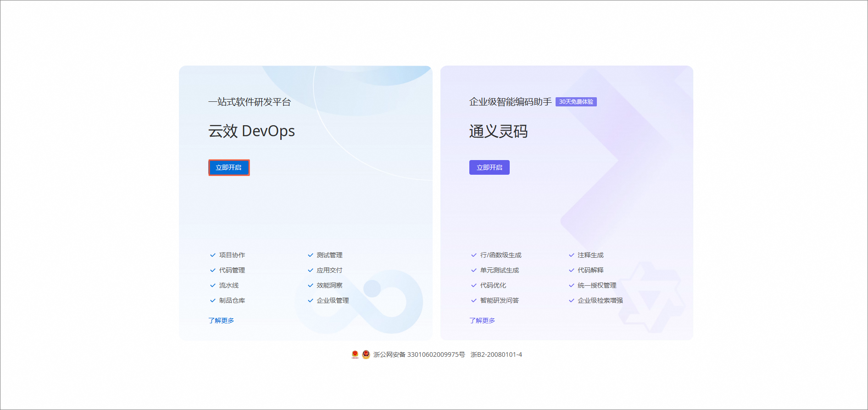Viewport: 868px width, 410px height.
Task: Click checkmark icon beside 应用交付
Action: click(311, 270)
